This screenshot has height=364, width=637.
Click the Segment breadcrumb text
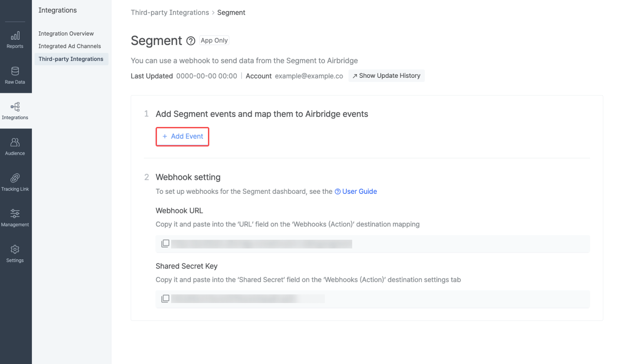tap(231, 13)
